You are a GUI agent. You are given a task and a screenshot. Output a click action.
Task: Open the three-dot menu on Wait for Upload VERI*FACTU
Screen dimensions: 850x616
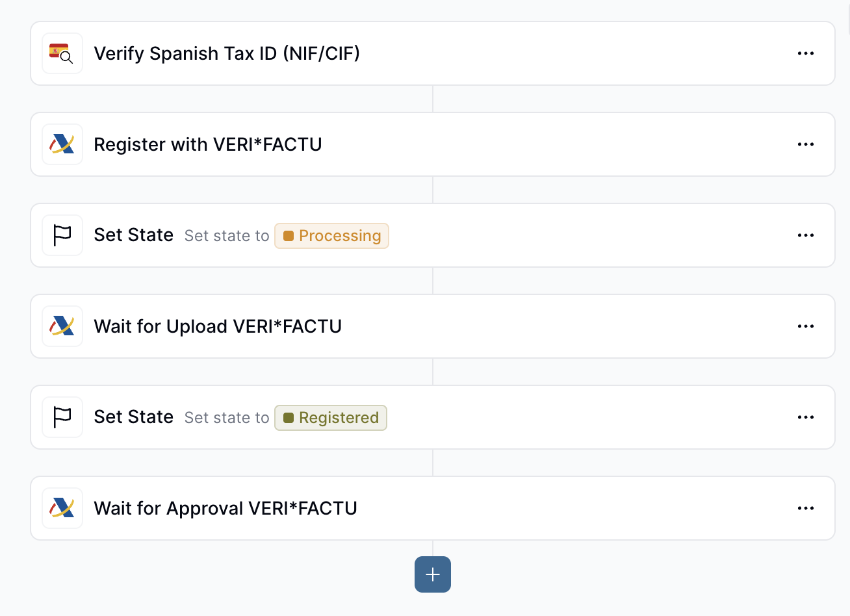click(x=806, y=326)
